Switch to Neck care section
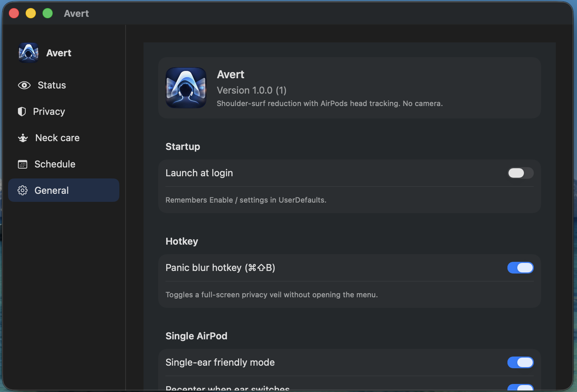This screenshot has height=392, width=577. (x=64, y=138)
